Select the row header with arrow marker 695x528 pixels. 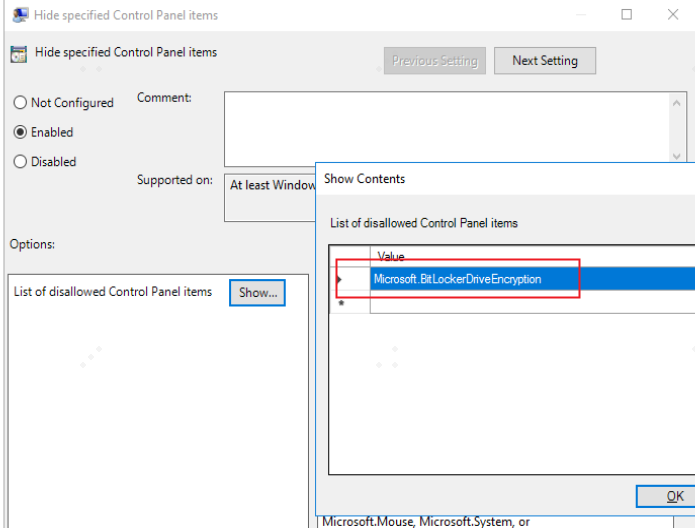[350, 279]
